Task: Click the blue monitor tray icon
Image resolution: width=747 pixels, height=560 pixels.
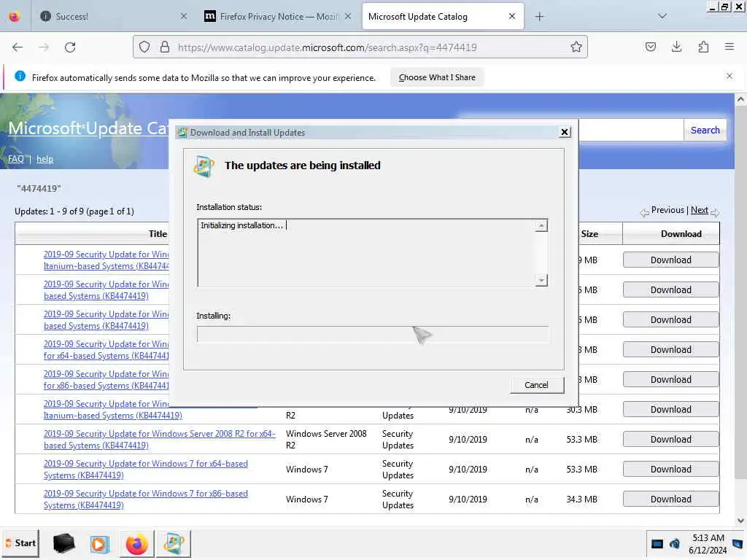Action: pyautogui.click(x=657, y=544)
